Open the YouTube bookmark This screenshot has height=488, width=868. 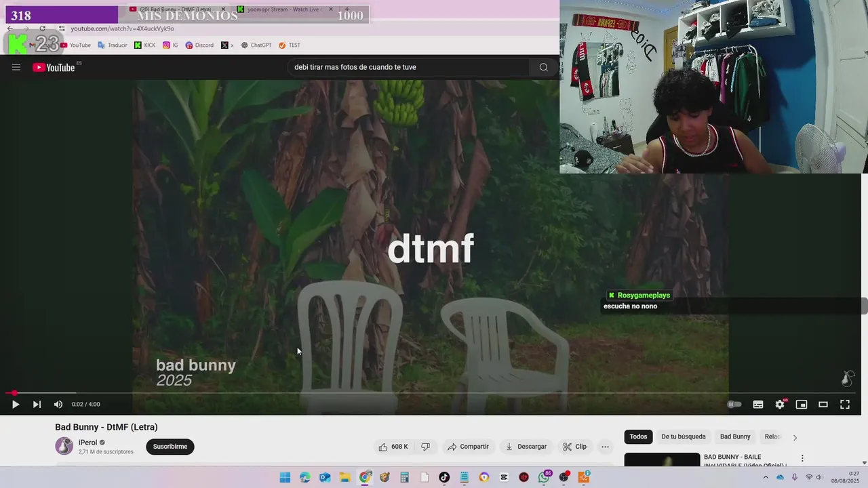point(75,45)
